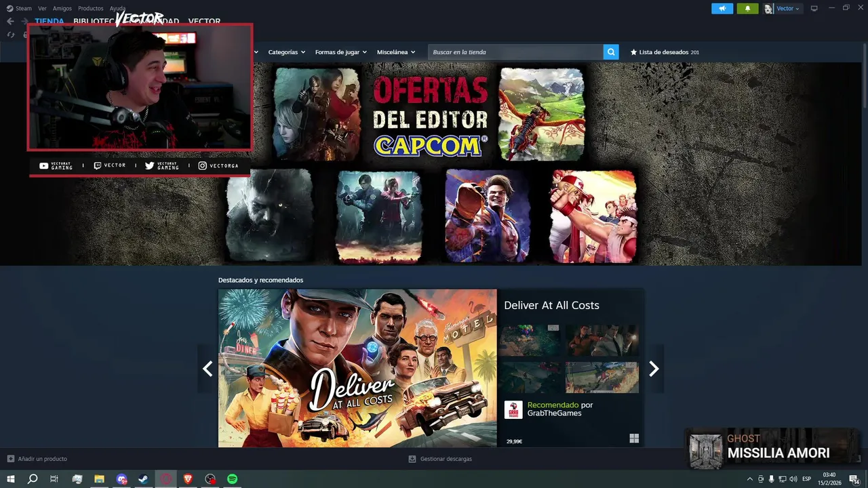Show hidden system tray icons

coord(749,479)
